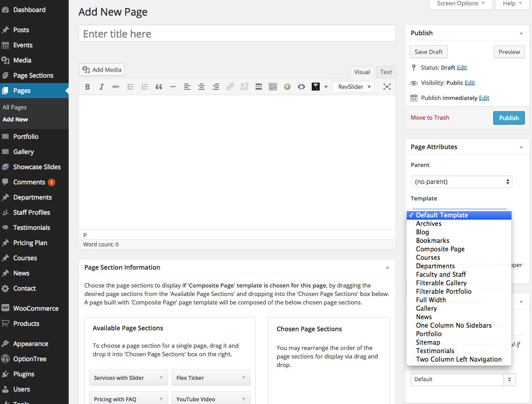Open the Parent page dropdown
The width and height of the screenshot is (532, 404).
[x=461, y=182]
